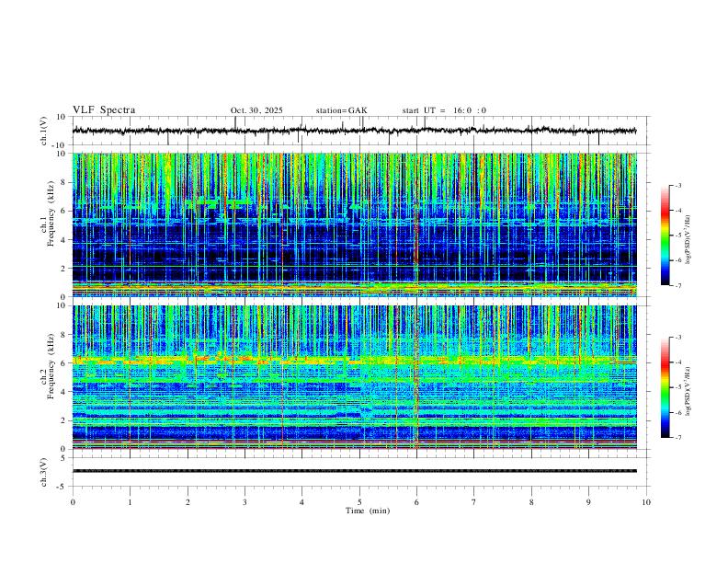The height and width of the screenshot is (563, 728).
Task: Click the ch.2 color bar 'log(PSD)' label
Action: (x=688, y=392)
